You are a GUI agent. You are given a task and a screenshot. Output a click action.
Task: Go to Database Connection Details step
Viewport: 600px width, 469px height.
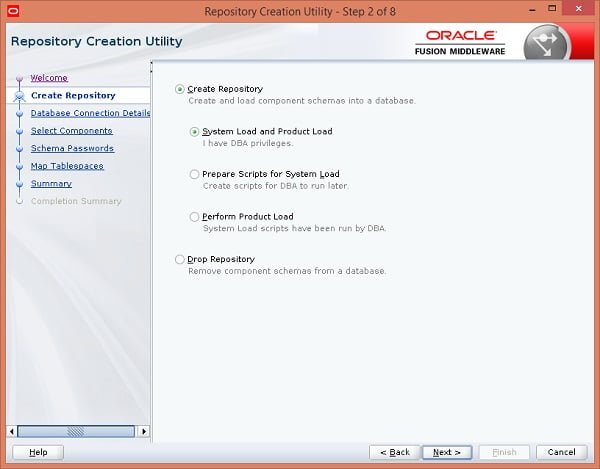point(90,113)
